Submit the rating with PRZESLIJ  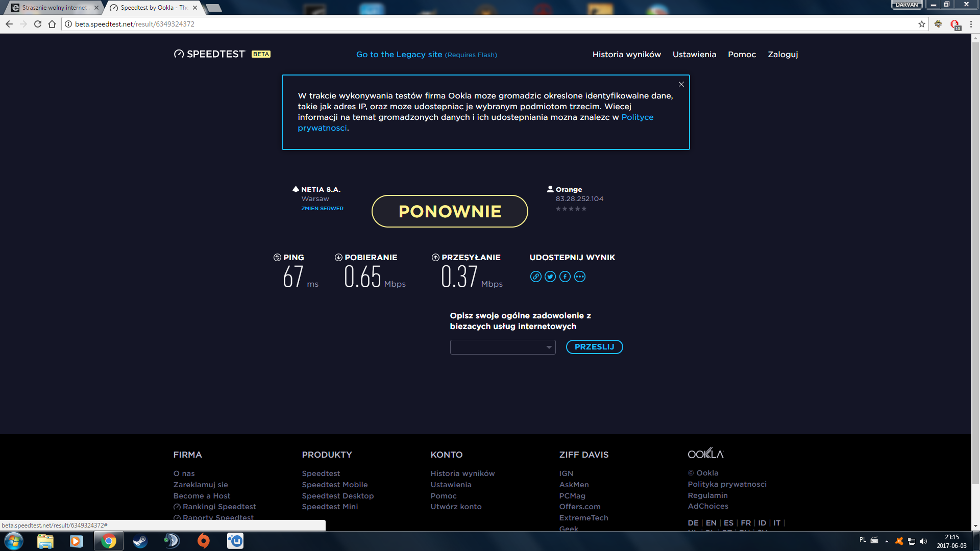click(x=594, y=347)
